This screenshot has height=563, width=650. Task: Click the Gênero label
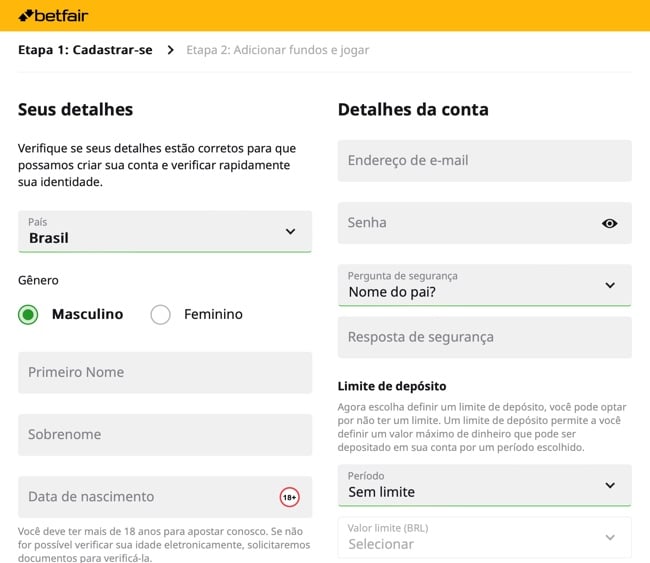click(x=38, y=281)
